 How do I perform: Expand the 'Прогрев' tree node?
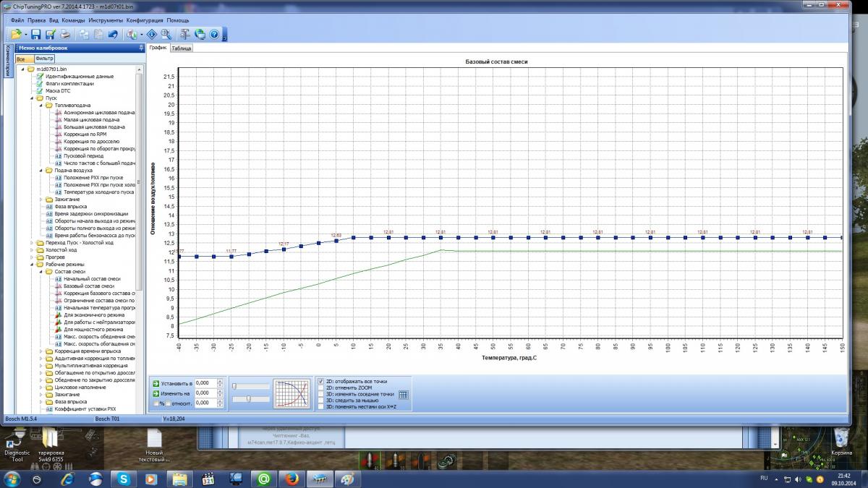coord(33,257)
